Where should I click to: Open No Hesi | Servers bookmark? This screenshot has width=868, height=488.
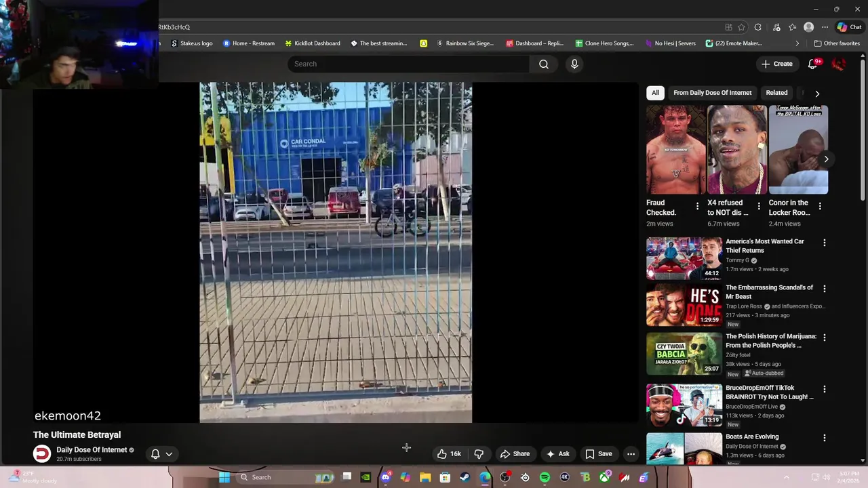pyautogui.click(x=670, y=43)
